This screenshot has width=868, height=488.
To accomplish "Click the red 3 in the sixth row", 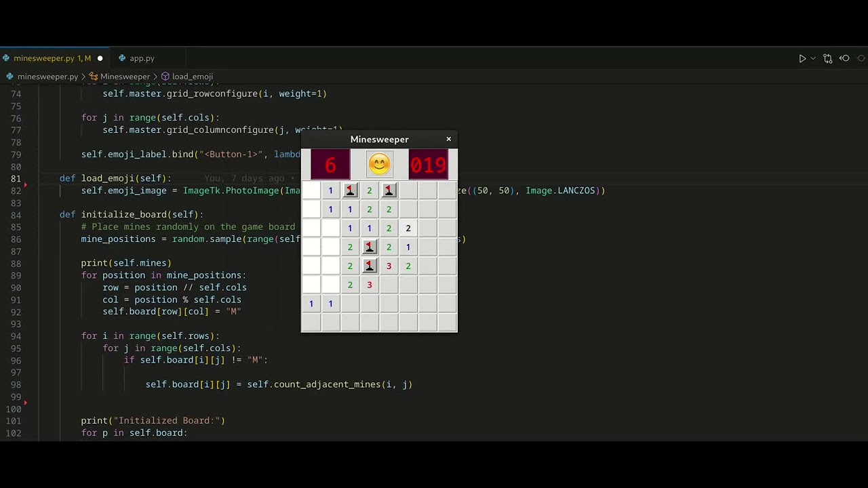I will (369, 285).
